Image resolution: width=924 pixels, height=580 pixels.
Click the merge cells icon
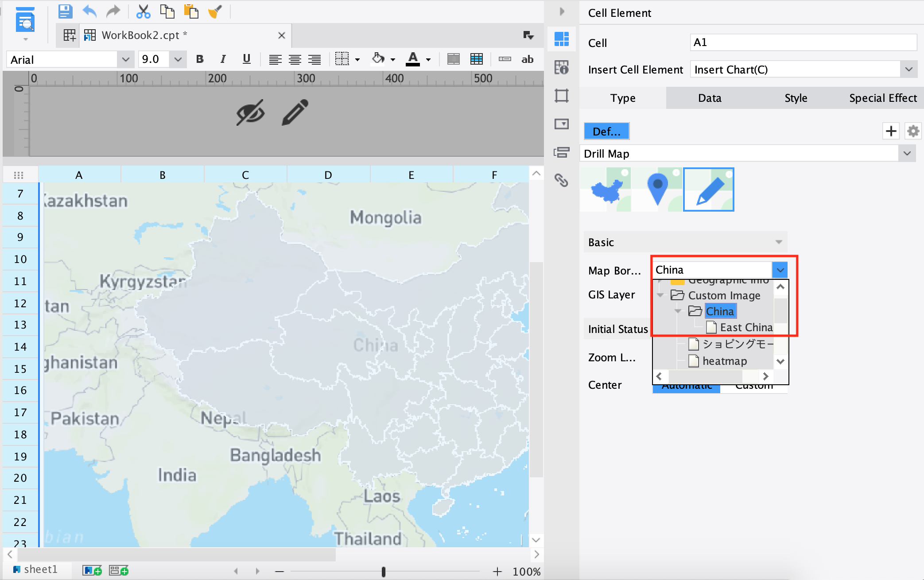tap(453, 59)
